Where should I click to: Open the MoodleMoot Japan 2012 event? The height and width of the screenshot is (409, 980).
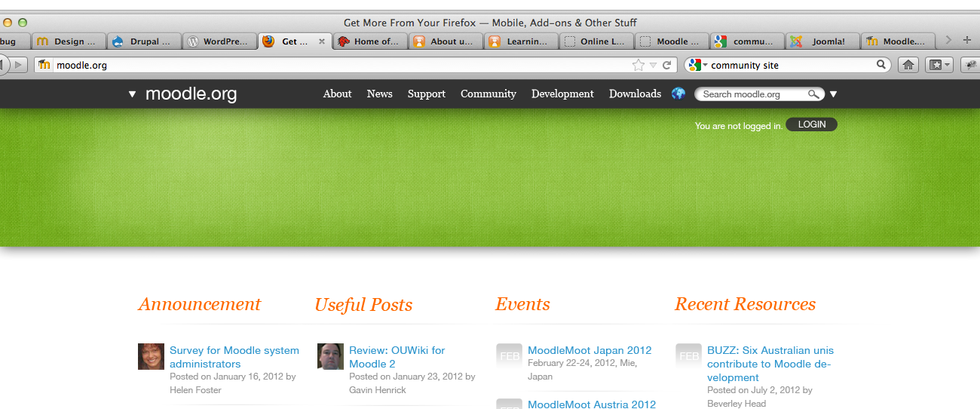tap(590, 350)
